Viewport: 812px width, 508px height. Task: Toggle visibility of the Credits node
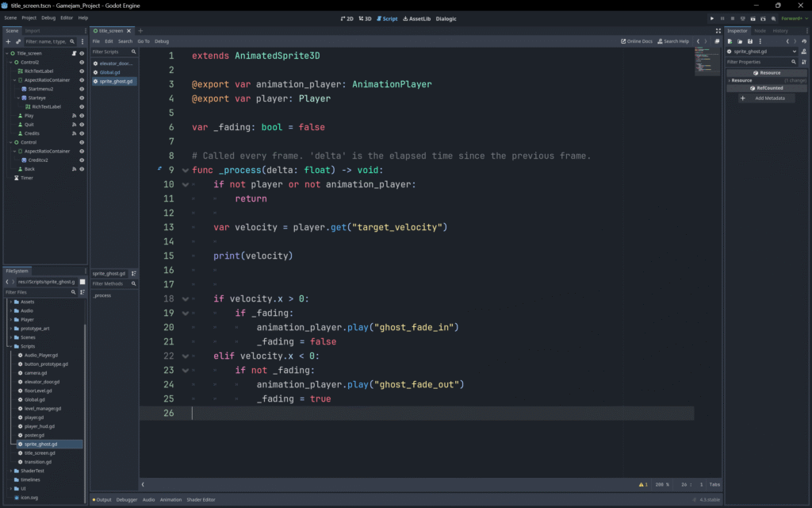[x=82, y=133]
